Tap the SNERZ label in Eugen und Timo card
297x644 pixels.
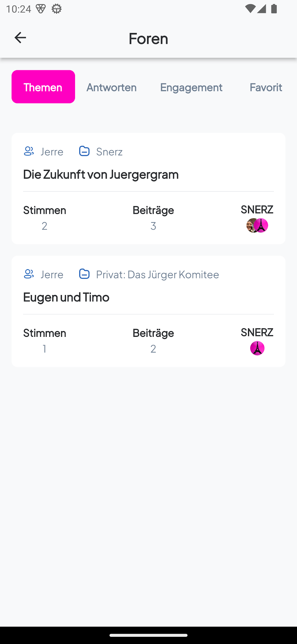(x=257, y=332)
